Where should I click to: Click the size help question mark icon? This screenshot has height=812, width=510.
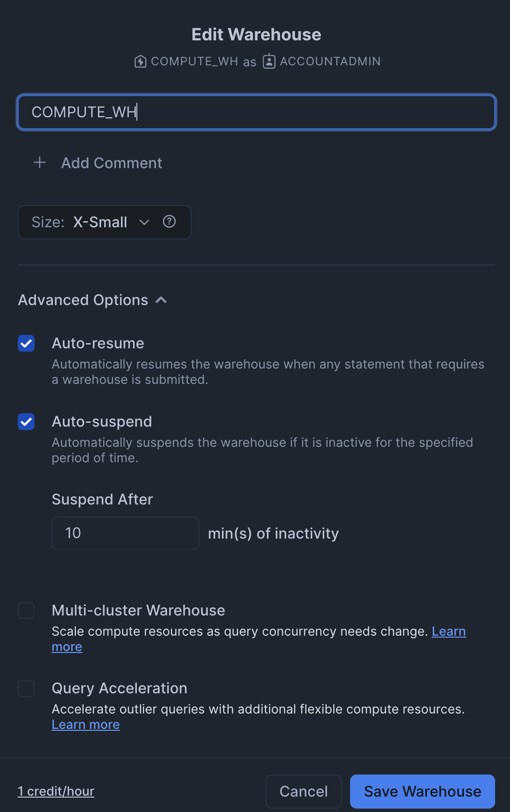170,221
